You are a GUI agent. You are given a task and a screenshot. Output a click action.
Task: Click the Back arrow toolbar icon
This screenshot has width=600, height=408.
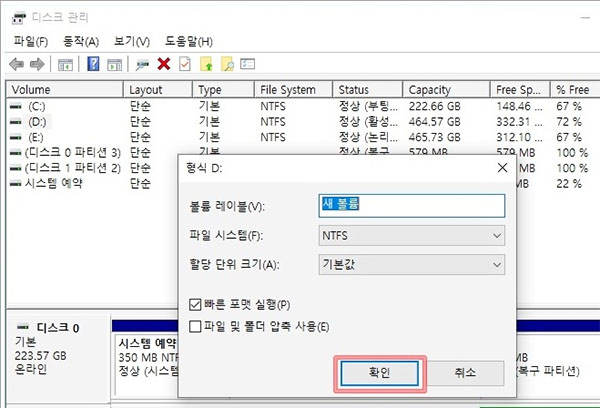[16, 64]
